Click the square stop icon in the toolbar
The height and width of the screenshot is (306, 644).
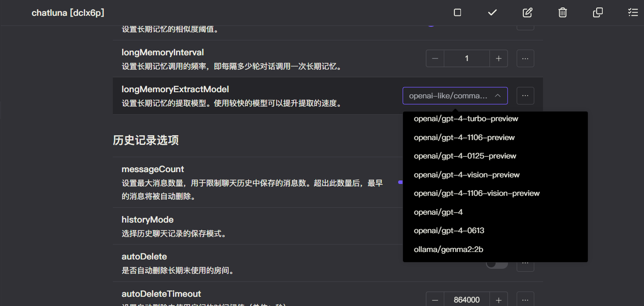(x=457, y=13)
